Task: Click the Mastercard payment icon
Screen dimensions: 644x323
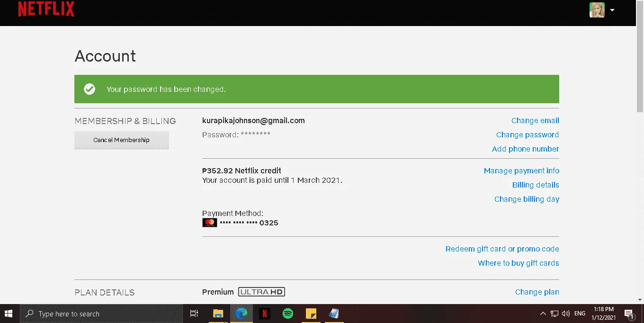Action: pyautogui.click(x=210, y=223)
